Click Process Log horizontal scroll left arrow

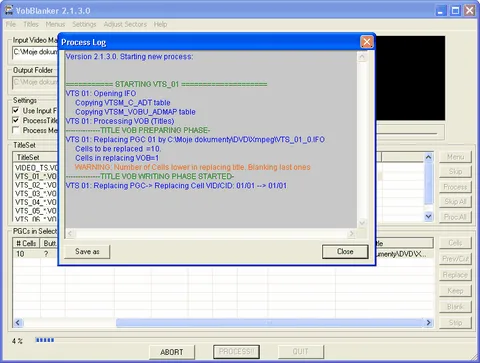[70, 234]
